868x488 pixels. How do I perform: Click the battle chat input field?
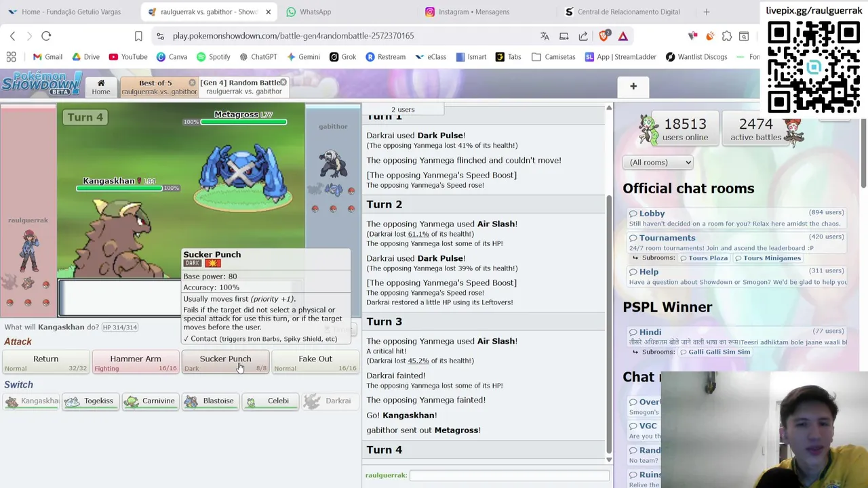(x=509, y=476)
